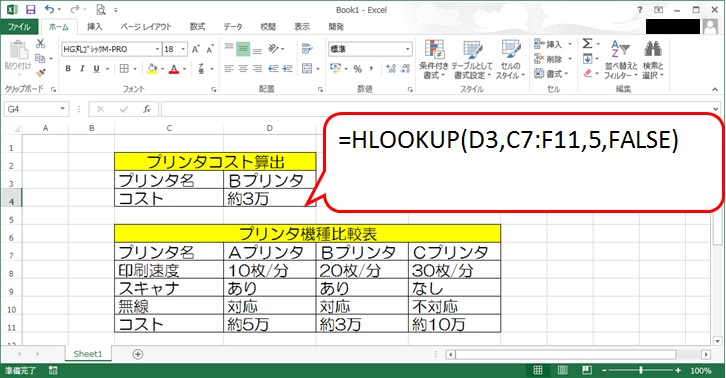Click the Help question mark icon
Viewport: 726px width, 378px height.
[640, 10]
